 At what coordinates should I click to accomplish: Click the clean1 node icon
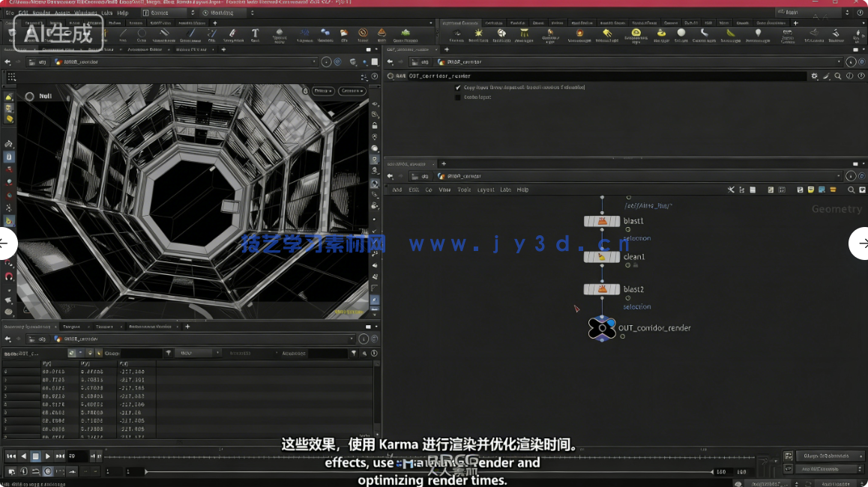(x=601, y=257)
